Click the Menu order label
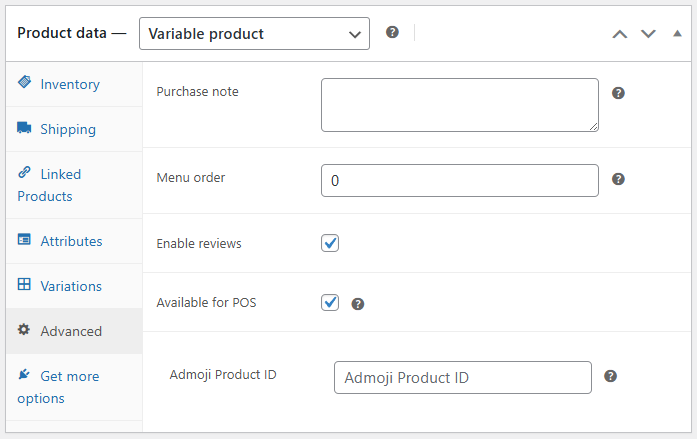Image resolution: width=697 pixels, height=439 pixels. coord(191,178)
